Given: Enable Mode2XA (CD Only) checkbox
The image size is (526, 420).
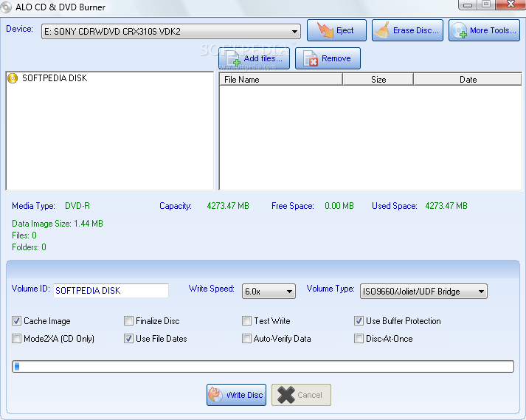Looking at the screenshot, I should pyautogui.click(x=16, y=338).
